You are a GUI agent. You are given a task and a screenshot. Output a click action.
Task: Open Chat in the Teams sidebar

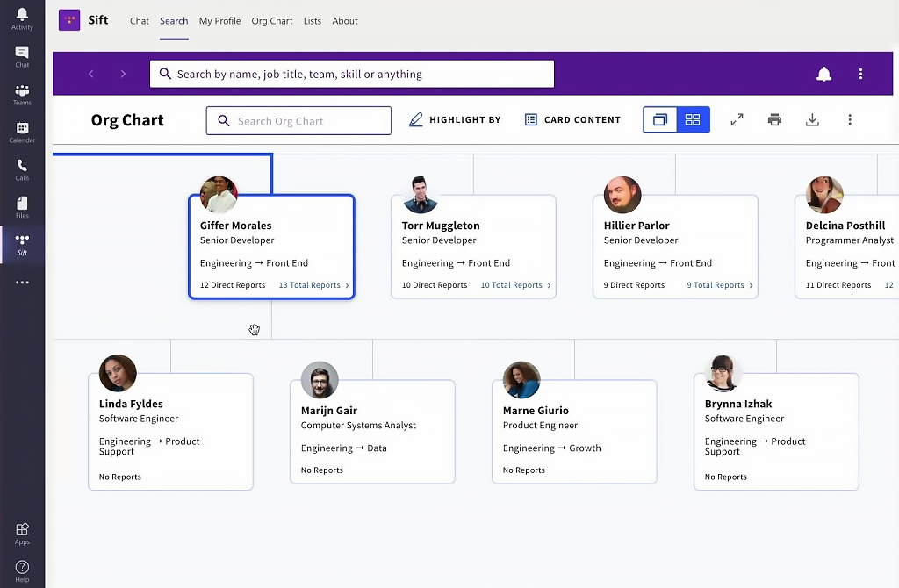click(x=22, y=56)
